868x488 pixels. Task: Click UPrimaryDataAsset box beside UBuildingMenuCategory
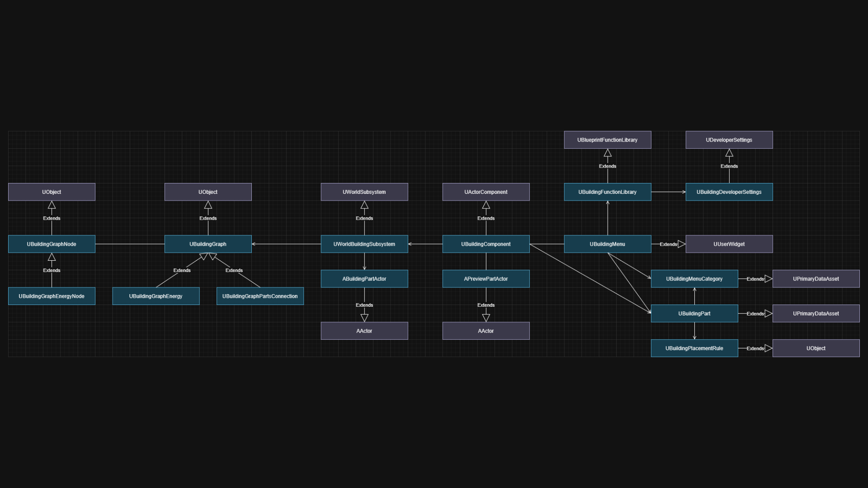pyautogui.click(x=816, y=279)
